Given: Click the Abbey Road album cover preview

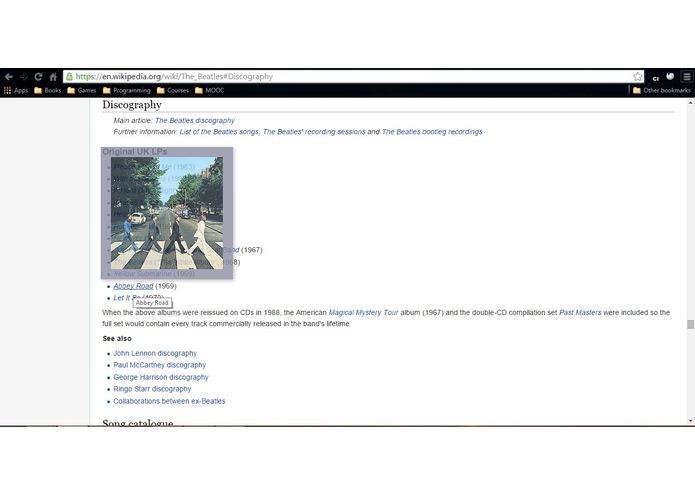Looking at the screenshot, I should [167, 213].
